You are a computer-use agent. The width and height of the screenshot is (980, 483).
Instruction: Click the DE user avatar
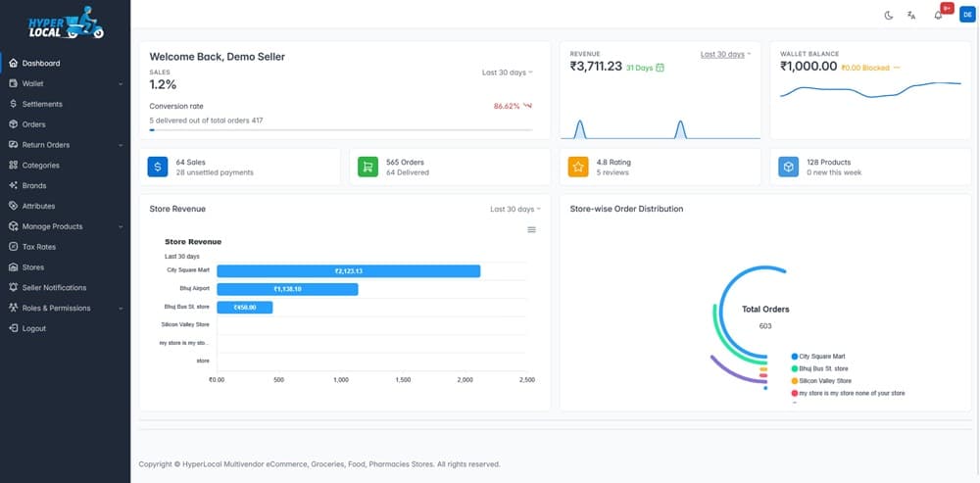[x=966, y=14]
